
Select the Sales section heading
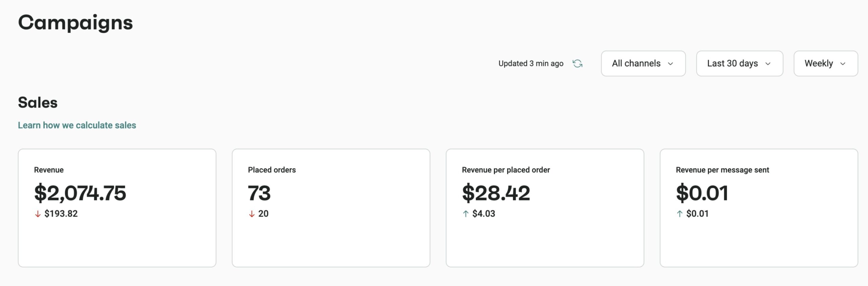point(38,102)
